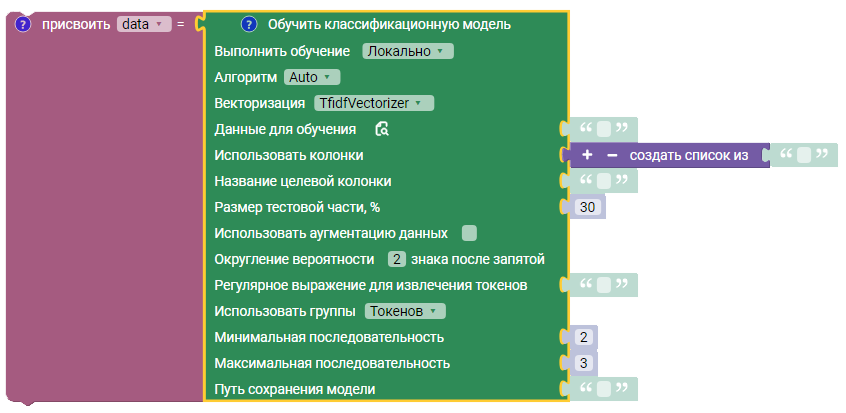Click minus icon in 'создать список из' block

[612, 155]
